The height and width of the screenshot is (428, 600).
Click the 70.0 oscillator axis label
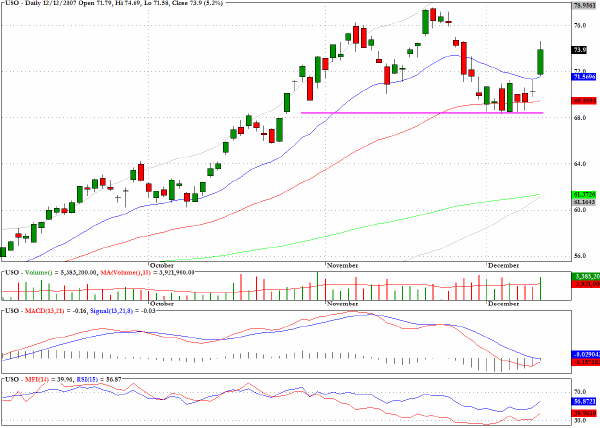[x=580, y=392]
